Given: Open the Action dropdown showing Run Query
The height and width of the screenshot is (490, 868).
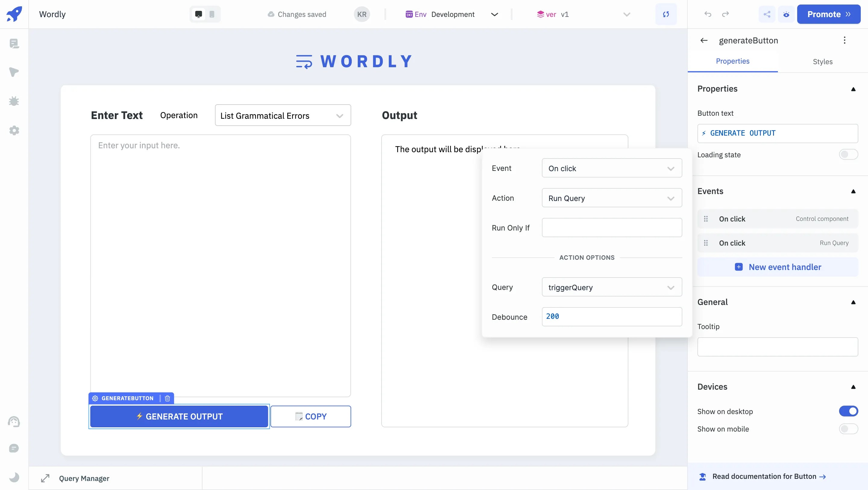Looking at the screenshot, I should click(612, 198).
